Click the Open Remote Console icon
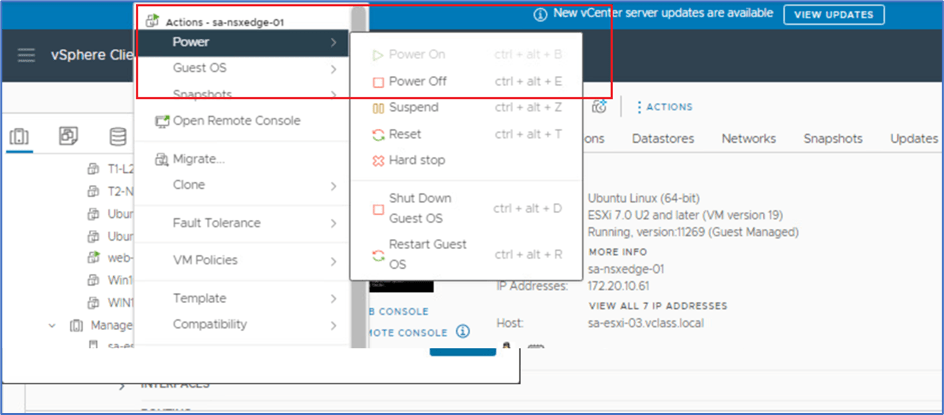Image resolution: width=944 pixels, height=415 pixels. tap(163, 121)
